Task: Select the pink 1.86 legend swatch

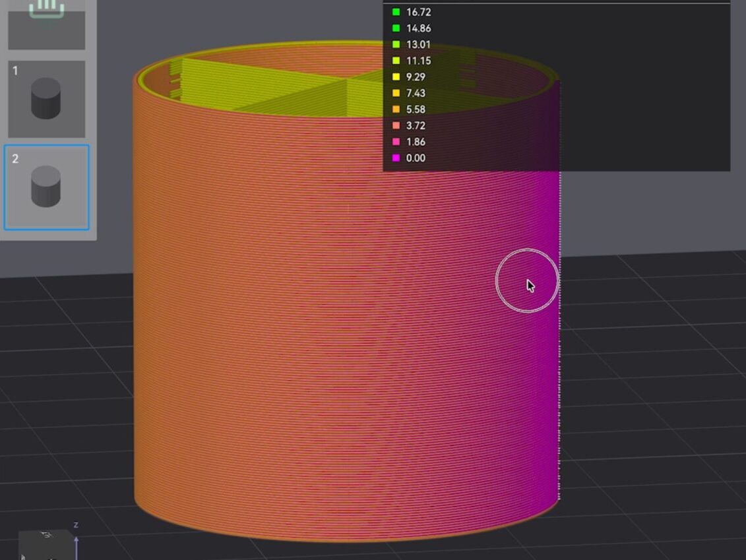Action: [x=396, y=141]
